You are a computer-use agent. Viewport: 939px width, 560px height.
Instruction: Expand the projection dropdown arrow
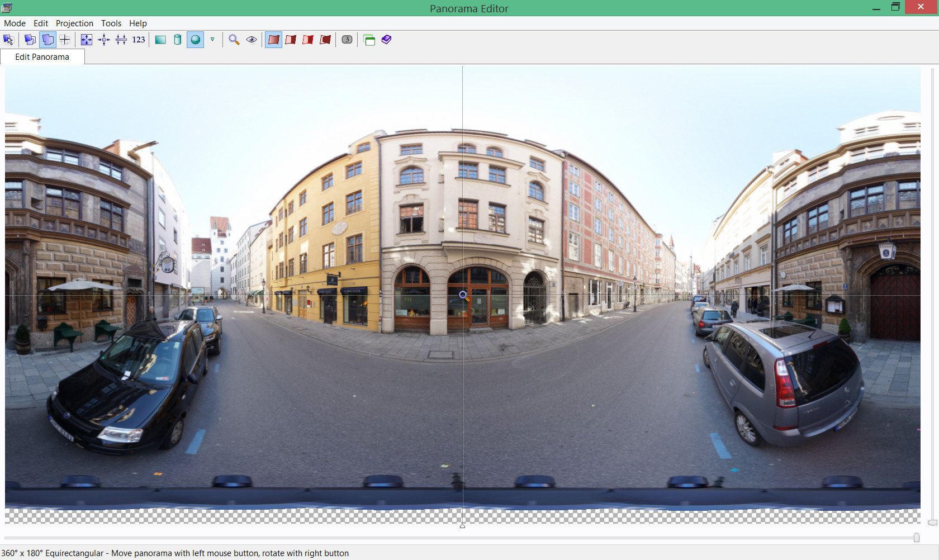point(212,40)
